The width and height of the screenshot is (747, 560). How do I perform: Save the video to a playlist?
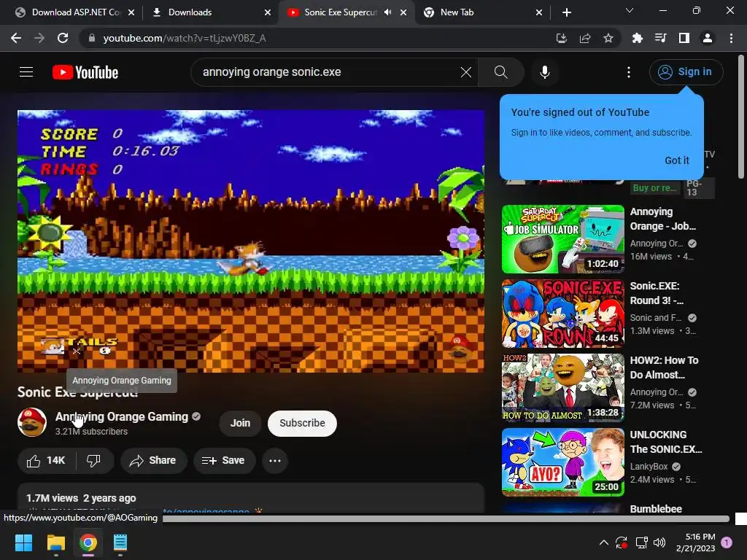coord(224,461)
